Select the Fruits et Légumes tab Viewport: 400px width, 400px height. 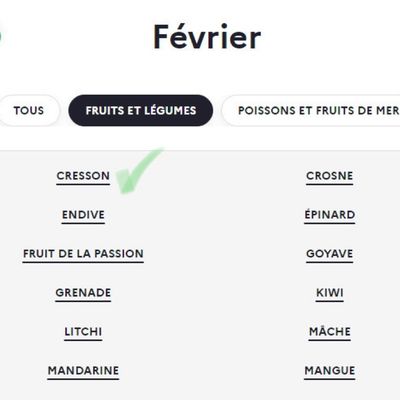click(x=141, y=111)
